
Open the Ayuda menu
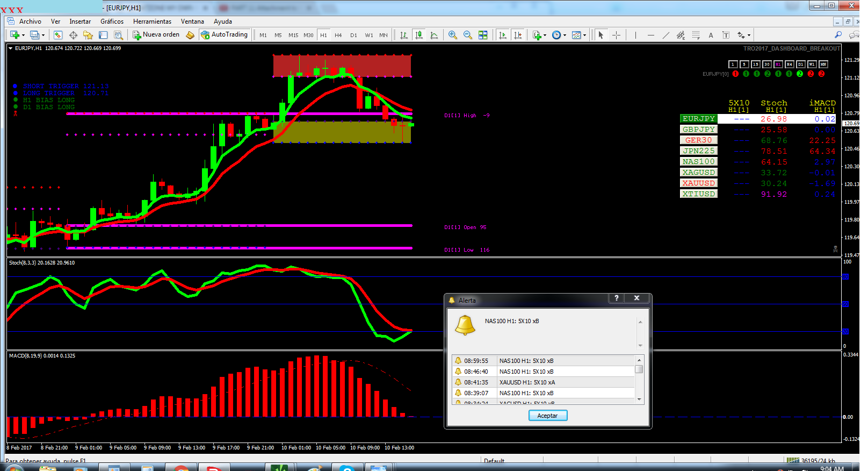tap(223, 22)
